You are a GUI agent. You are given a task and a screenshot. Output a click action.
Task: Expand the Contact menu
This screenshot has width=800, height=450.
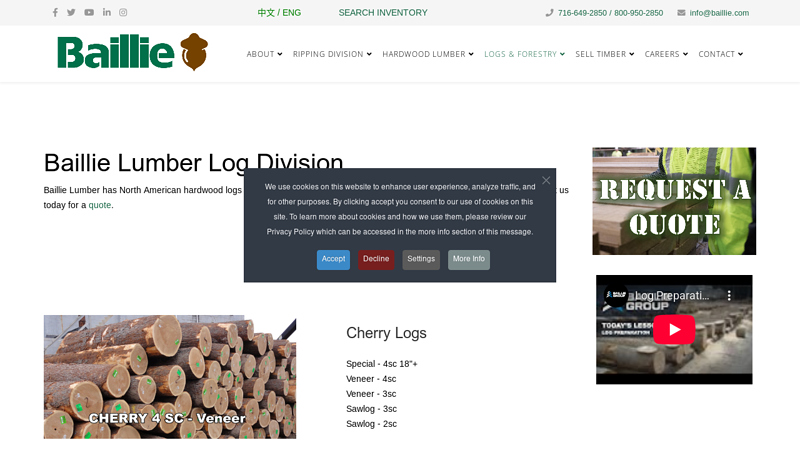[720, 54]
